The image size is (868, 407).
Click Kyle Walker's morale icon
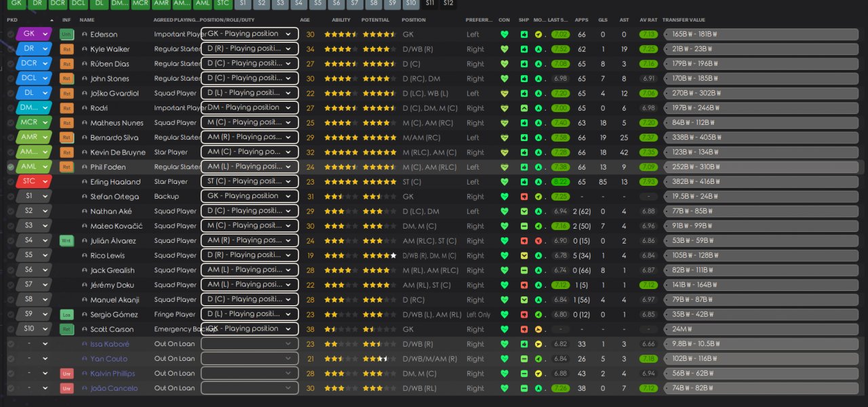point(538,49)
